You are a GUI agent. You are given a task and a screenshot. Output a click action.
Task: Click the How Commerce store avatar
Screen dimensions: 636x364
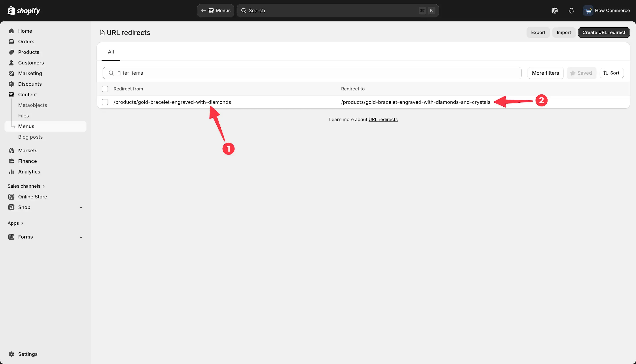click(588, 11)
